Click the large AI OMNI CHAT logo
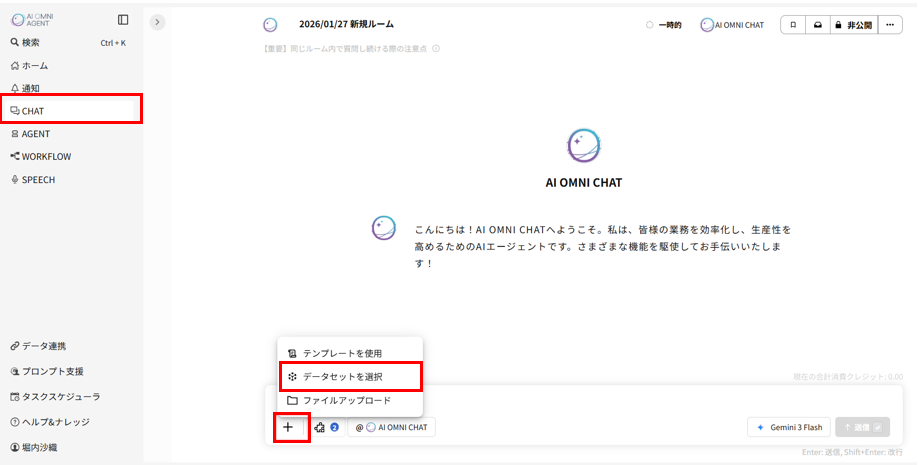 (x=584, y=146)
